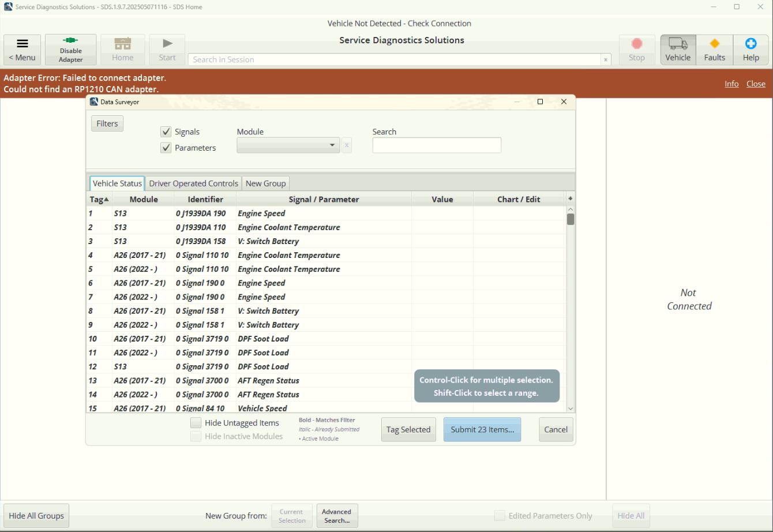Open the New Group tab
Viewport: 773px width, 532px height.
(x=265, y=183)
